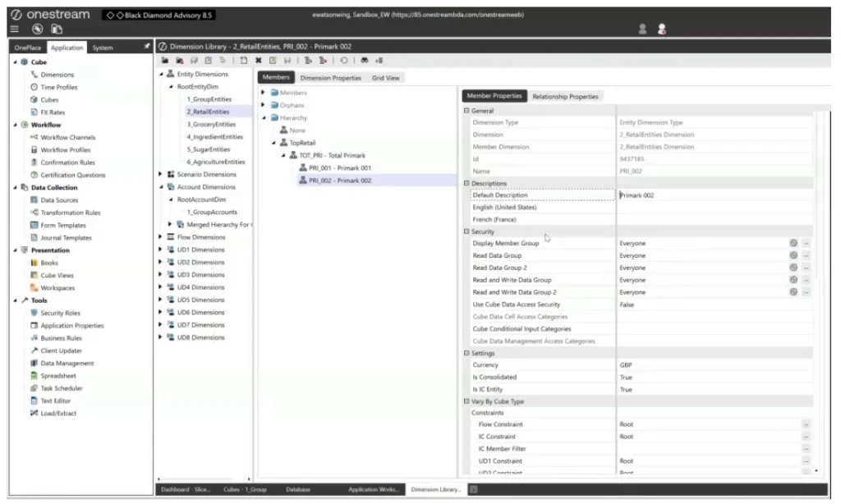Click the documents icon in the top bar

pos(57,29)
